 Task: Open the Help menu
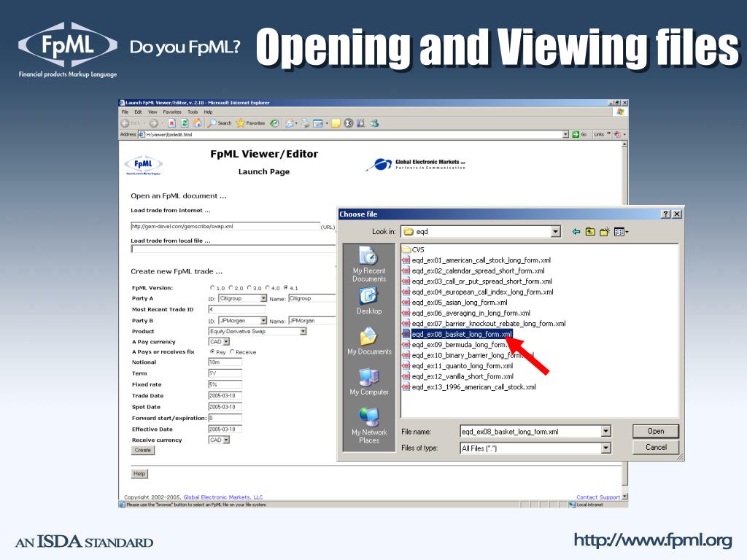208,112
